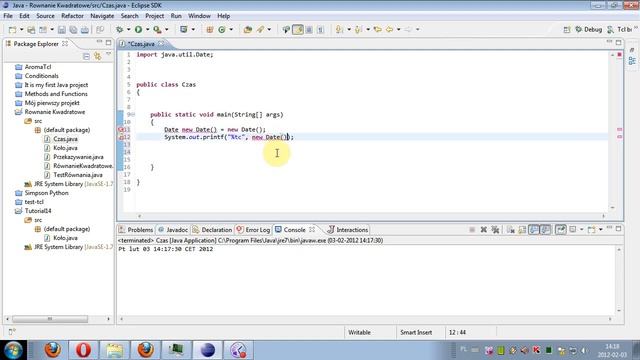640x360 pixels.
Task: Open the Debug perspective
Action: (x=589, y=29)
